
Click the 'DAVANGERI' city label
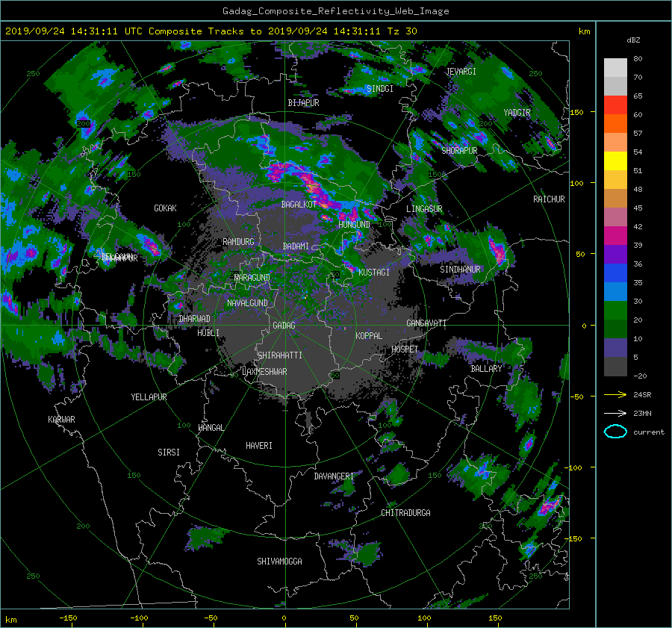coord(334,476)
